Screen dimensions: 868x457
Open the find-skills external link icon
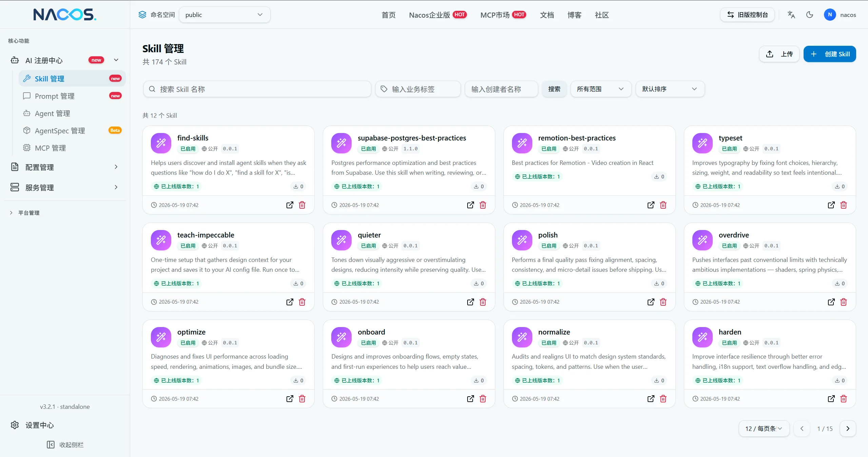[290, 205]
